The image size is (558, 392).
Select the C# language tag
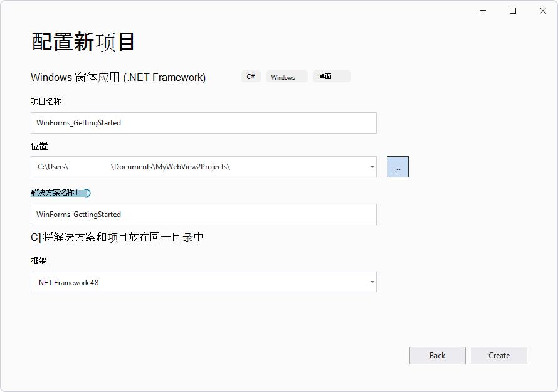click(250, 76)
